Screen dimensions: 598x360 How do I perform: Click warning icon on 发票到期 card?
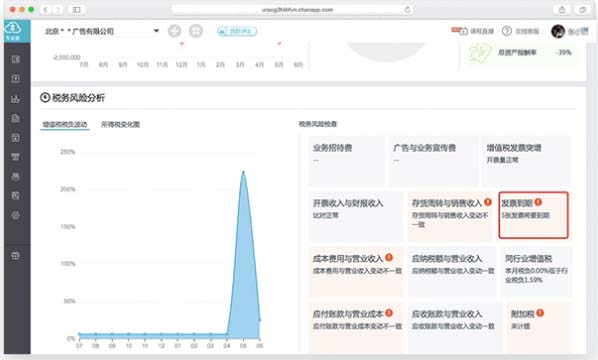click(538, 202)
